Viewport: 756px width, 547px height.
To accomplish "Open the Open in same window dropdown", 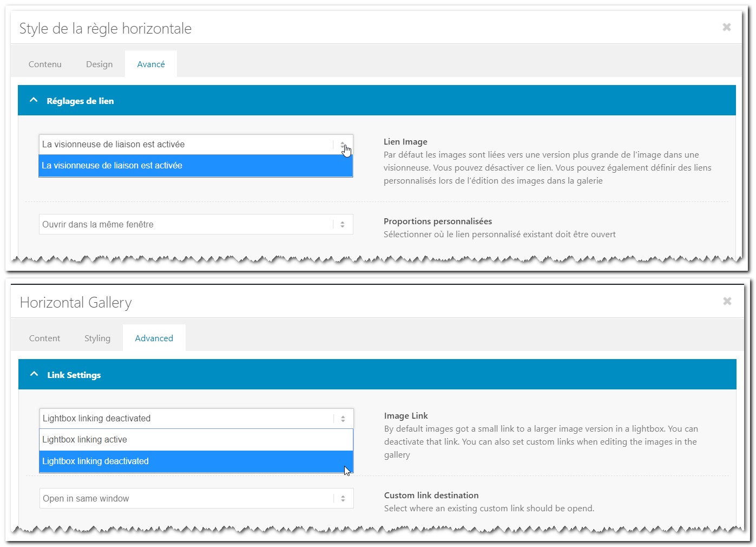I will [196, 498].
